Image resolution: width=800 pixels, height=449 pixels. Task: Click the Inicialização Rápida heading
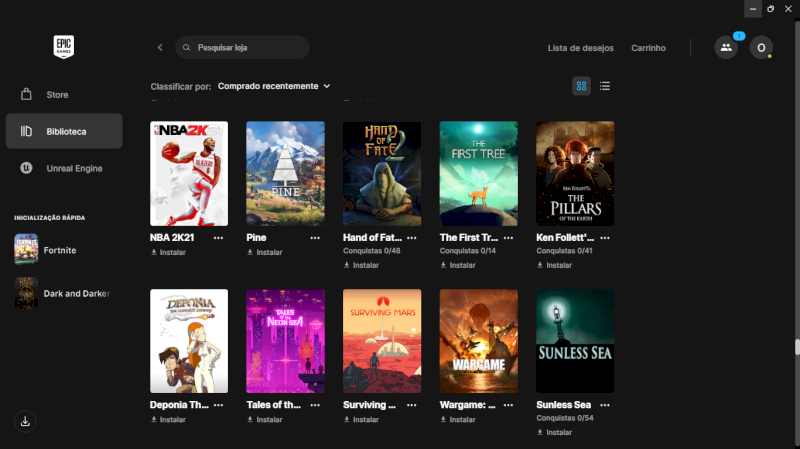[49, 218]
